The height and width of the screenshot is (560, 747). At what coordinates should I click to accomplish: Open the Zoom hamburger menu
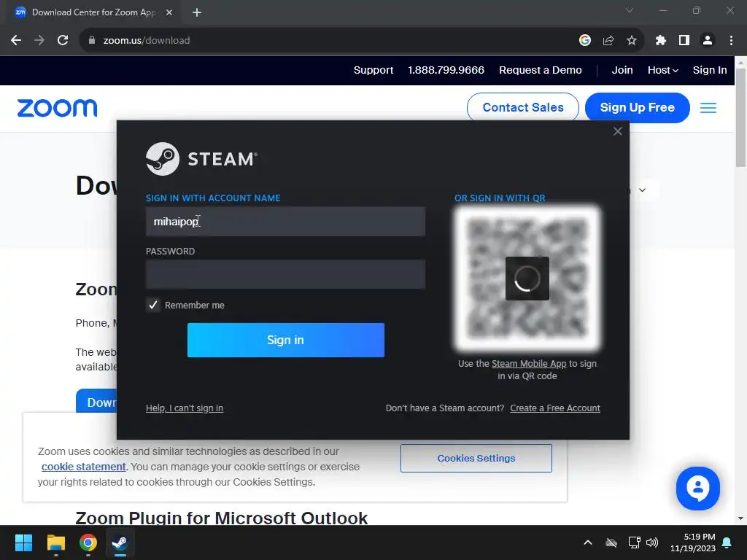tap(708, 108)
